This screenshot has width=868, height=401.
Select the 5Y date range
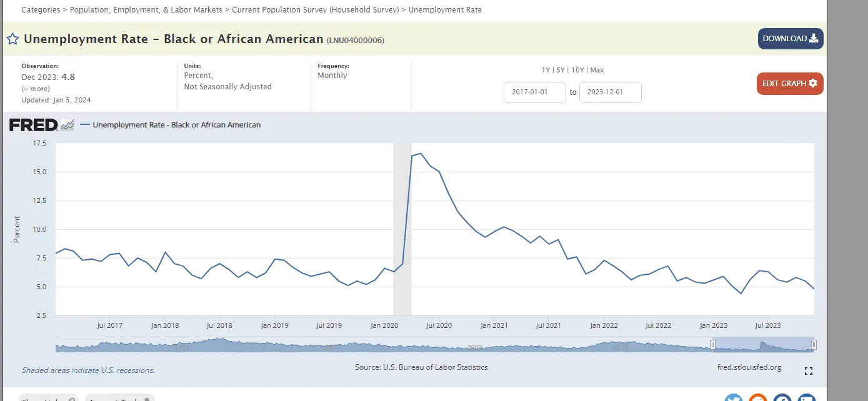tap(561, 71)
